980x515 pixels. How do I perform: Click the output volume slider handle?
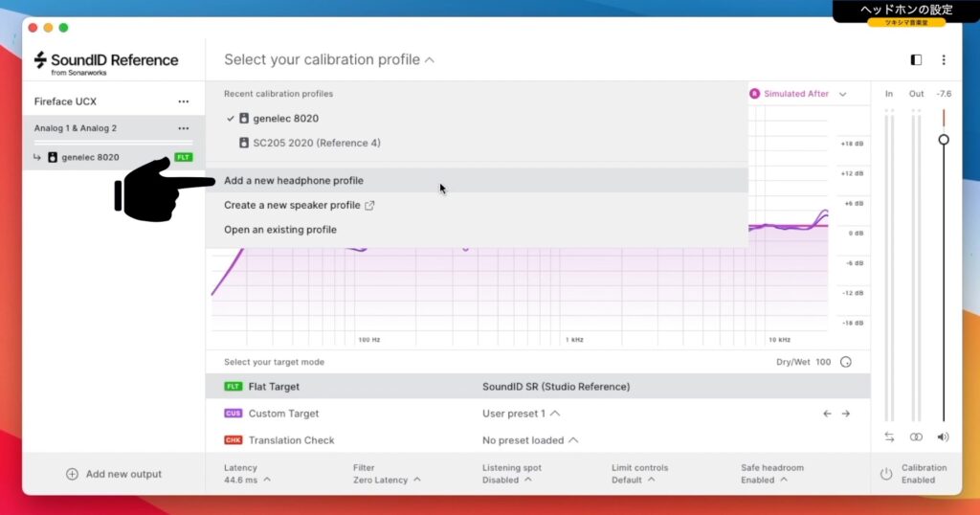click(x=943, y=140)
